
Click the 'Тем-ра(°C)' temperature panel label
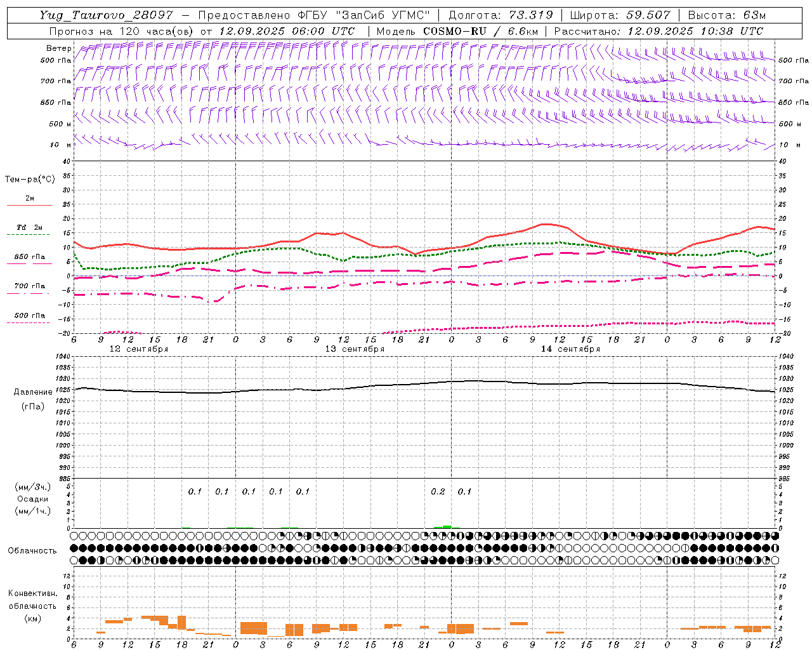click(x=30, y=180)
